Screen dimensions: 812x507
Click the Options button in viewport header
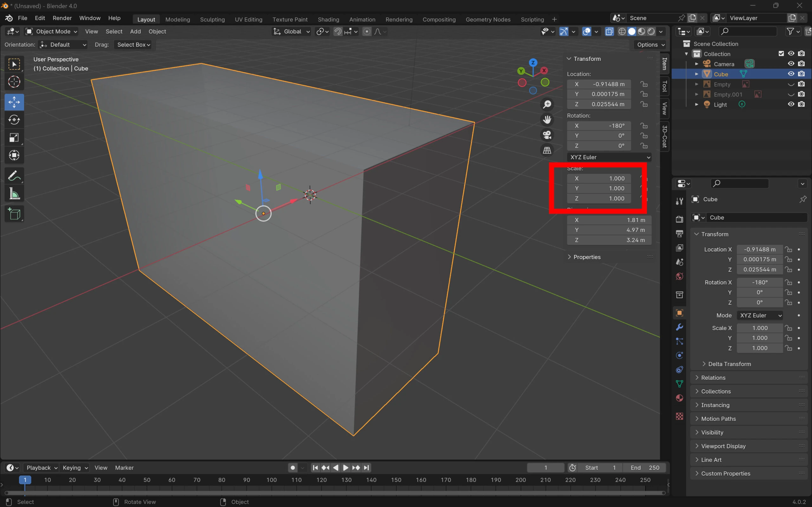(650, 45)
